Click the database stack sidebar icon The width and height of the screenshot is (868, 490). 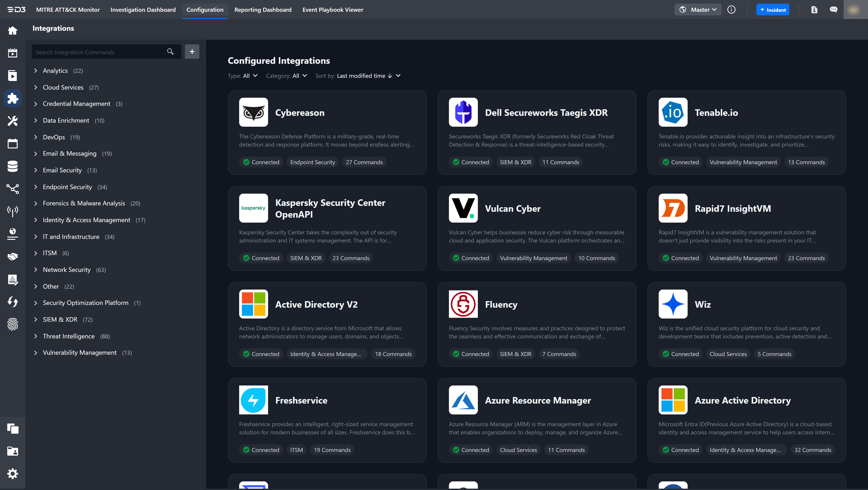coord(12,166)
